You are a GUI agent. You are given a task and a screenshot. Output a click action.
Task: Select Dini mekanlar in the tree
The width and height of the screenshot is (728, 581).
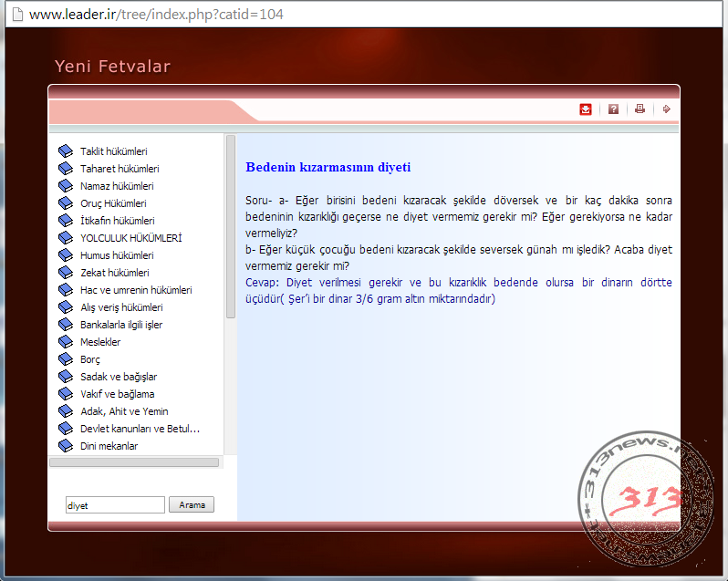tap(109, 446)
